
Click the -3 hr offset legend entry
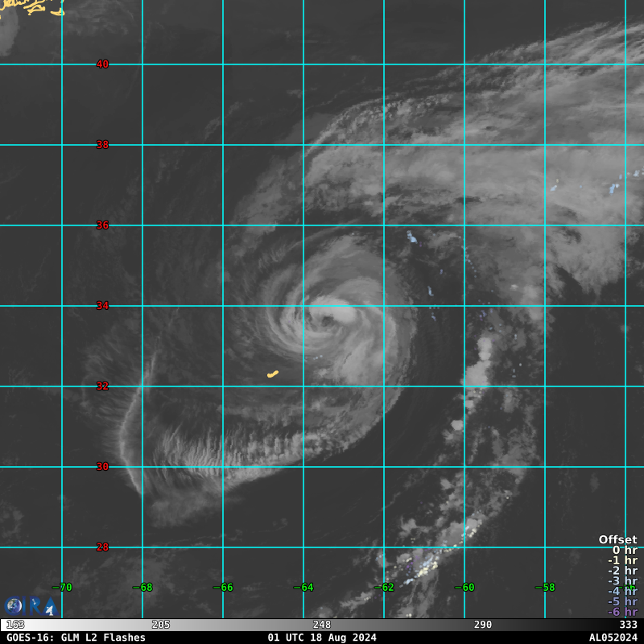[x=622, y=580]
